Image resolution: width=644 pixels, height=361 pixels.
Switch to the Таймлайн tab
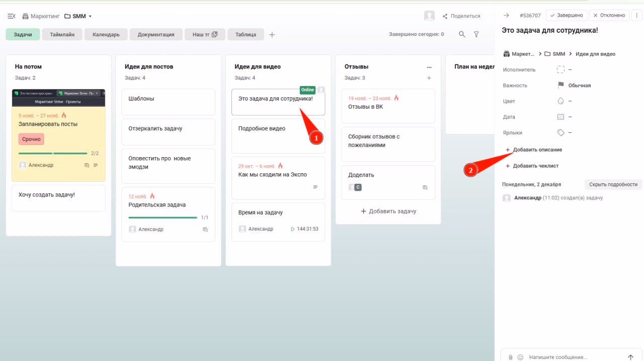tap(62, 35)
